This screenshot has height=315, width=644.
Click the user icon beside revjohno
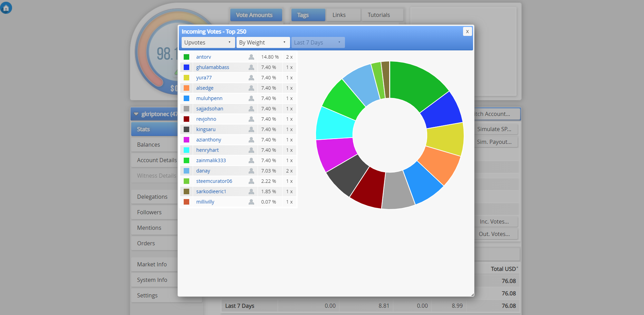click(251, 119)
